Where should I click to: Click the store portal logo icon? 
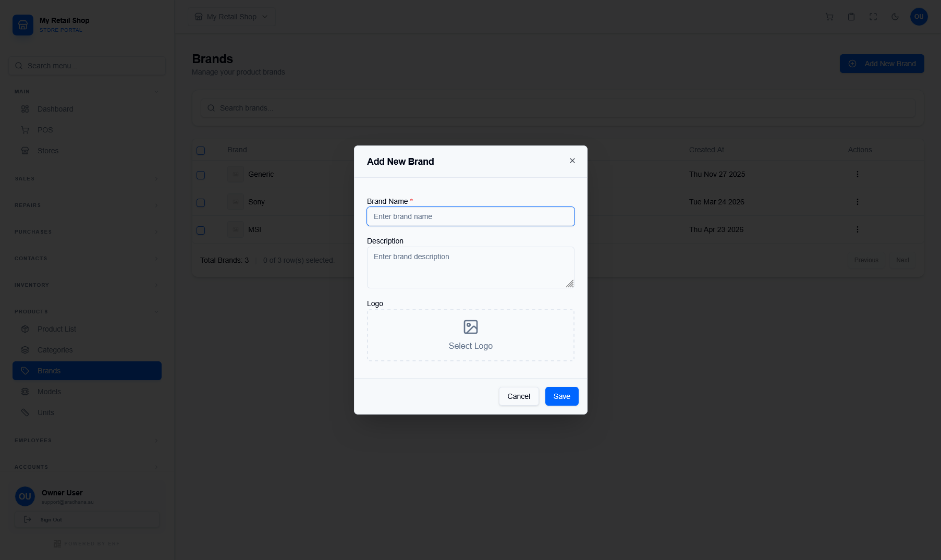pos(23,25)
